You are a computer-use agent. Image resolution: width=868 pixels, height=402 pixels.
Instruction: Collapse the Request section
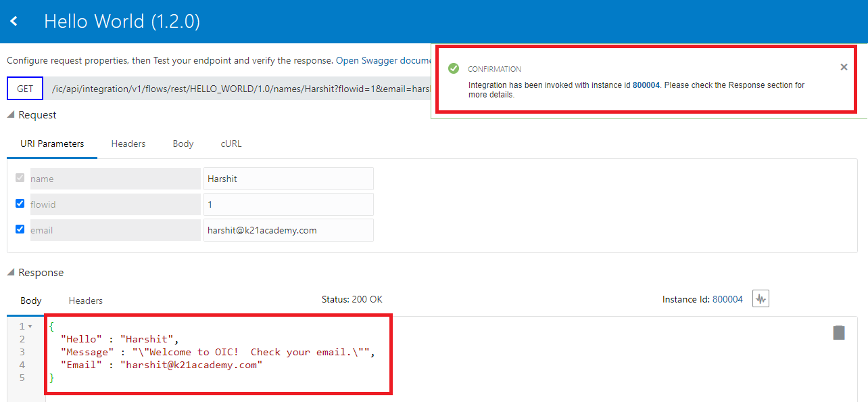(11, 115)
